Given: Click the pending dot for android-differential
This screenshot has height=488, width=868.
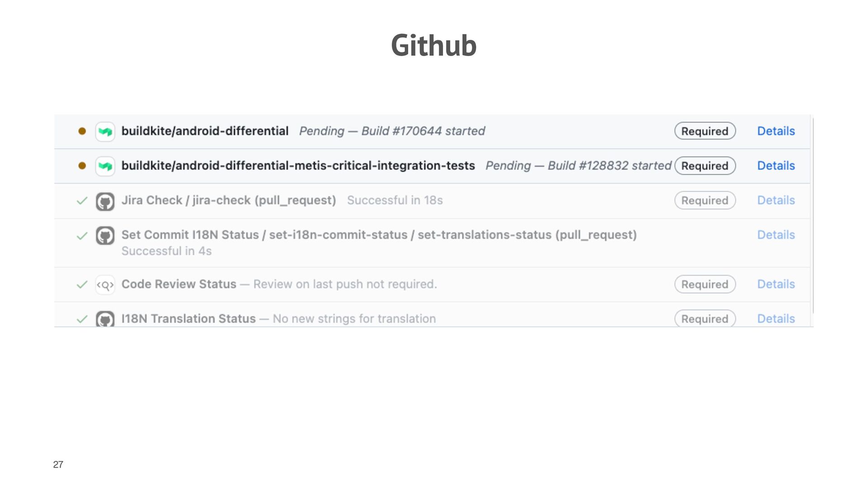Looking at the screenshot, I should 82,131.
